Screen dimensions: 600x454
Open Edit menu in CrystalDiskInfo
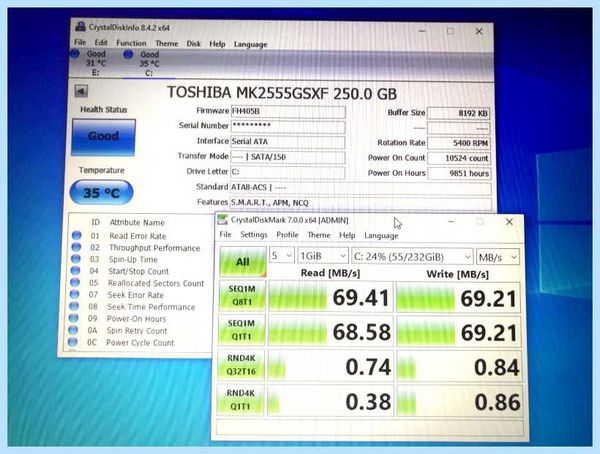[101, 42]
